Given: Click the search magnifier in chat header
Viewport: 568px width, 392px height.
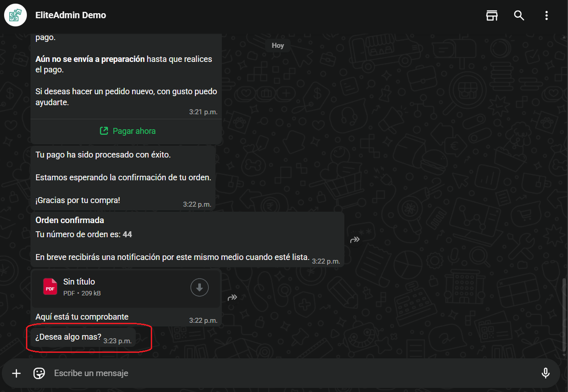Looking at the screenshot, I should 519,15.
